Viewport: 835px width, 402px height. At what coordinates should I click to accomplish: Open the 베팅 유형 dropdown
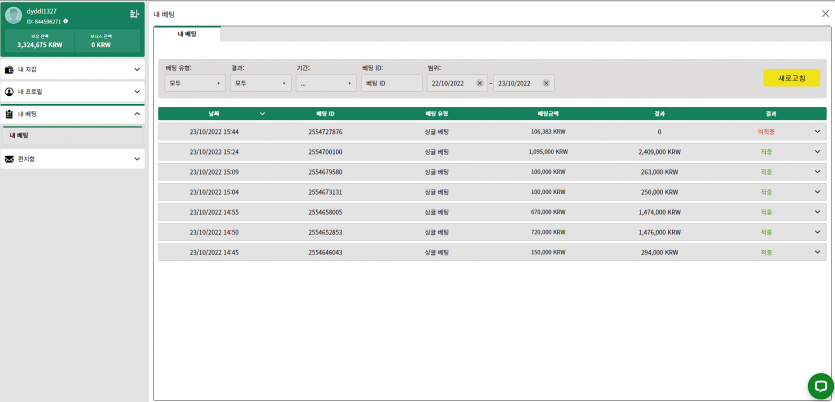[x=195, y=83]
